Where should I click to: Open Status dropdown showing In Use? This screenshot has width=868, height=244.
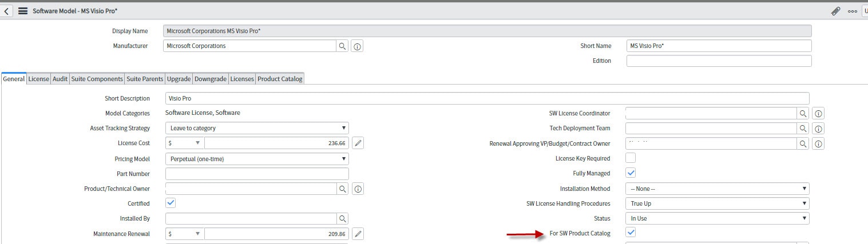pyautogui.click(x=718, y=218)
